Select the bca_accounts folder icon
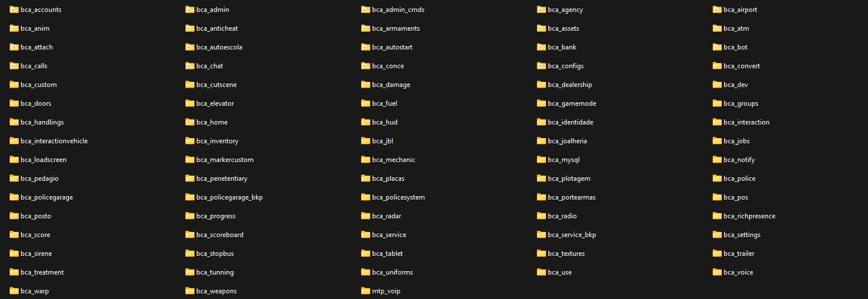 click(x=14, y=10)
